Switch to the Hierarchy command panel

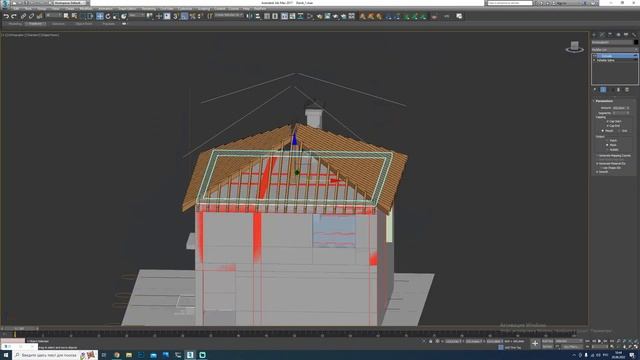click(610, 35)
